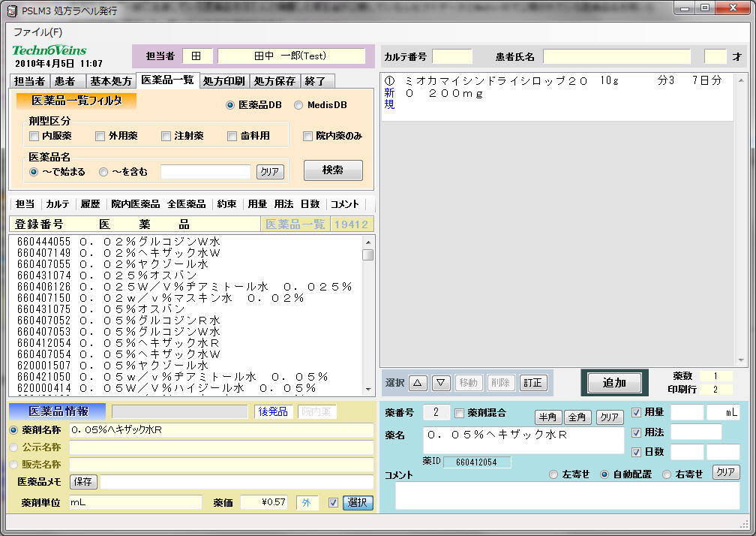Click the 選択 button beside the drug price
This screenshot has width=756, height=536.
pyautogui.click(x=358, y=503)
